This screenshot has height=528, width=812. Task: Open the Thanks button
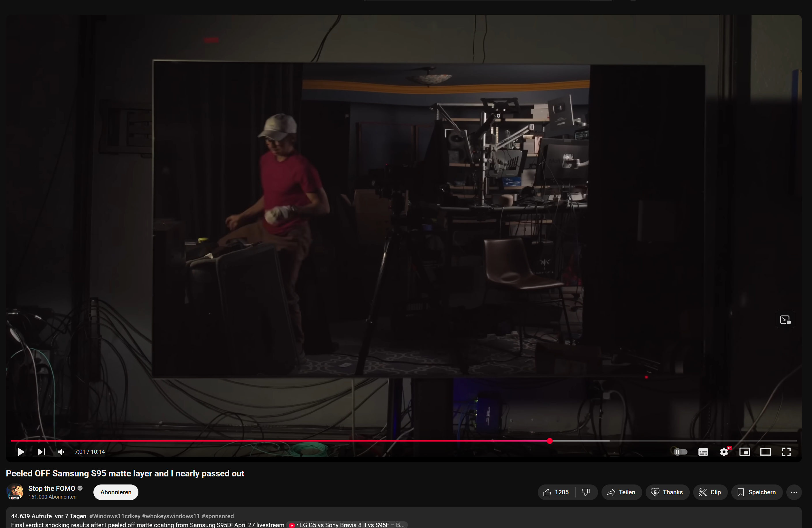(x=667, y=492)
